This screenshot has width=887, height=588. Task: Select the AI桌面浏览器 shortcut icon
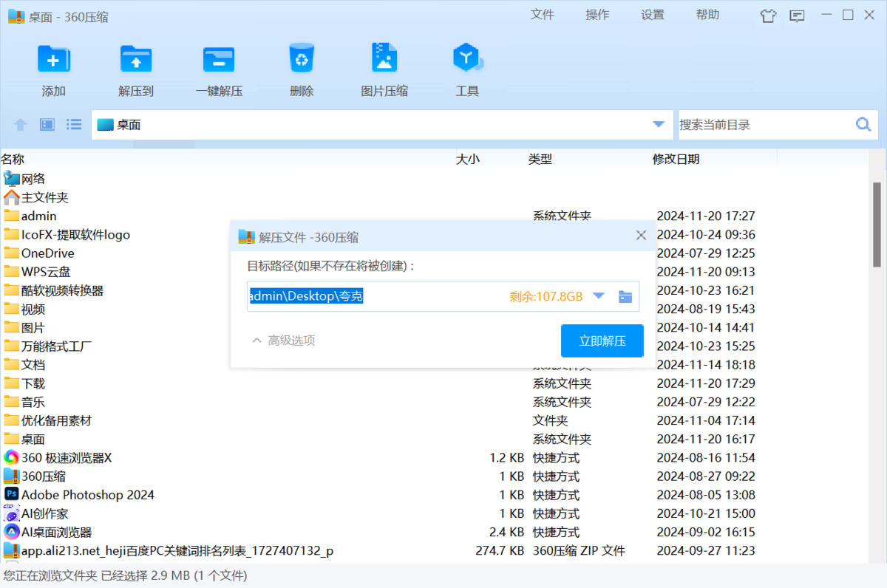[12, 532]
